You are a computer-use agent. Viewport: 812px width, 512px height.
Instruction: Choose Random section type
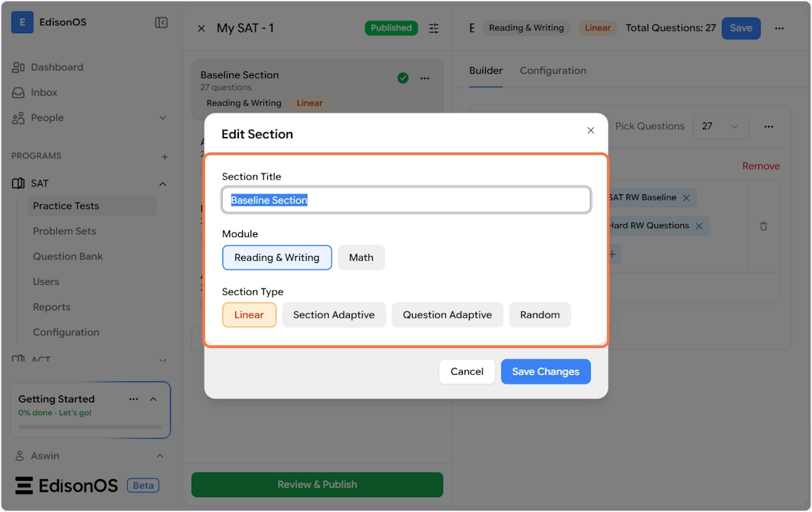pyautogui.click(x=539, y=315)
